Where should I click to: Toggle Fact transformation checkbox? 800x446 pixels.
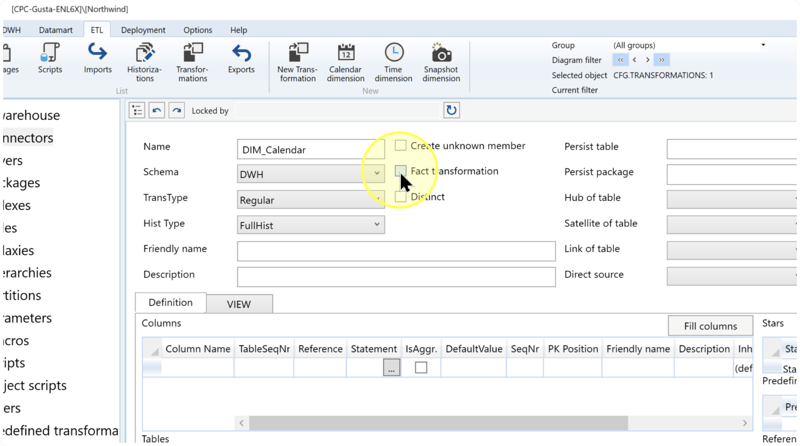point(401,171)
